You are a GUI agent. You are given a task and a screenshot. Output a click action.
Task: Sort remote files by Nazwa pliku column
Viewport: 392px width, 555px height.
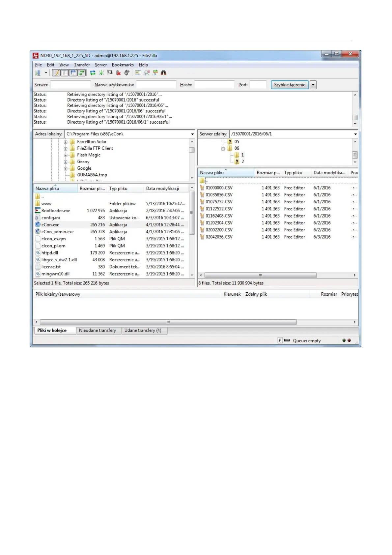click(226, 173)
